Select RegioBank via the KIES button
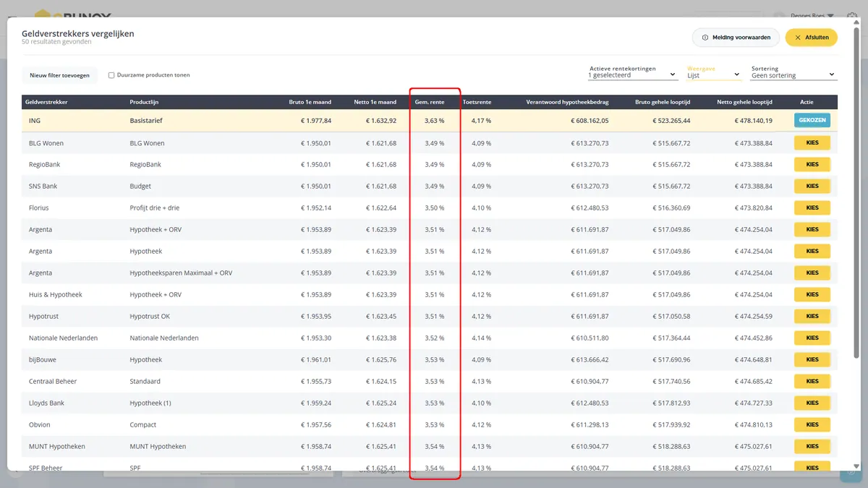868x488 pixels. (812, 165)
